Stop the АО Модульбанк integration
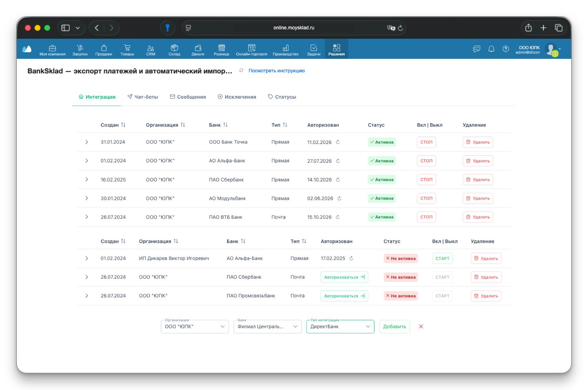The height and width of the screenshot is (390, 588). [x=426, y=198]
